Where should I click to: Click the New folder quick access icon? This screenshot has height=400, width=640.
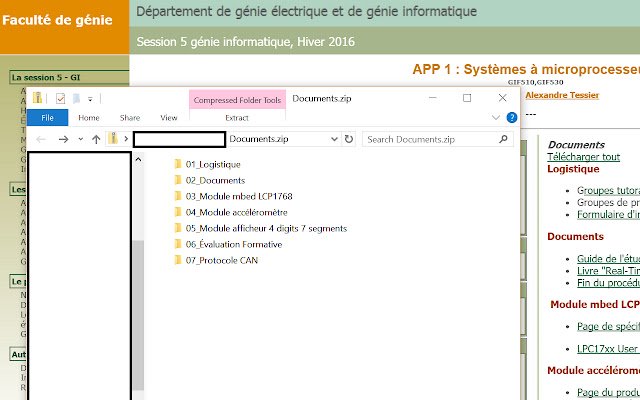pos(76,98)
